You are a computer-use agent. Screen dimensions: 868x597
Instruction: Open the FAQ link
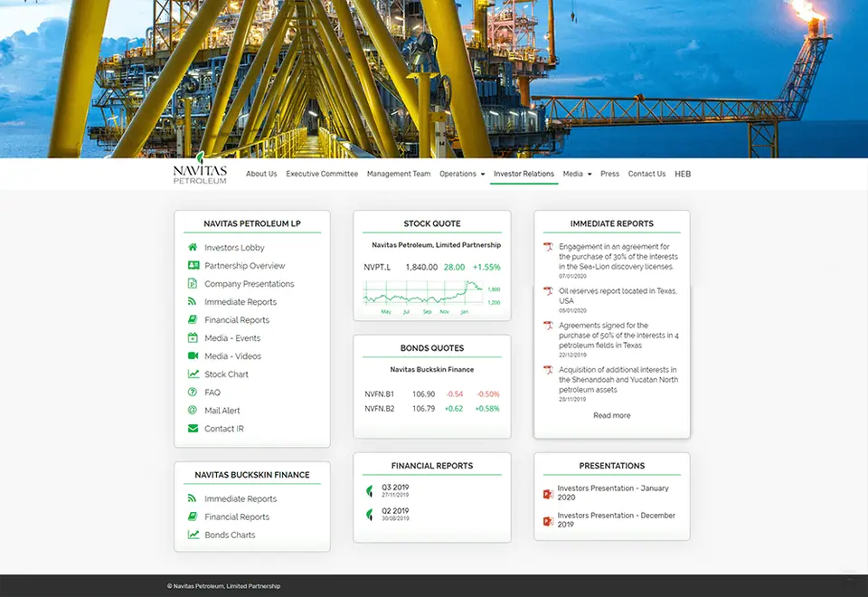tap(212, 392)
